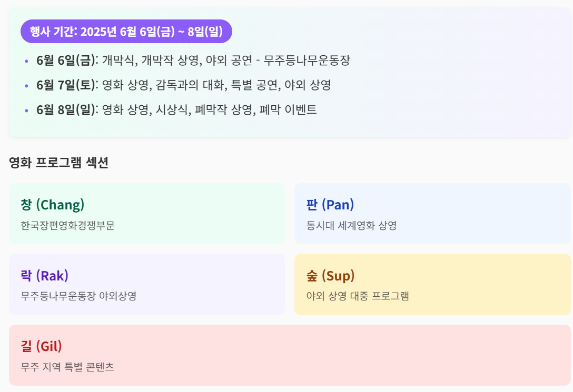Open the 판 (Pan) section card
Viewport: 573px width, 392px height.
(x=432, y=214)
